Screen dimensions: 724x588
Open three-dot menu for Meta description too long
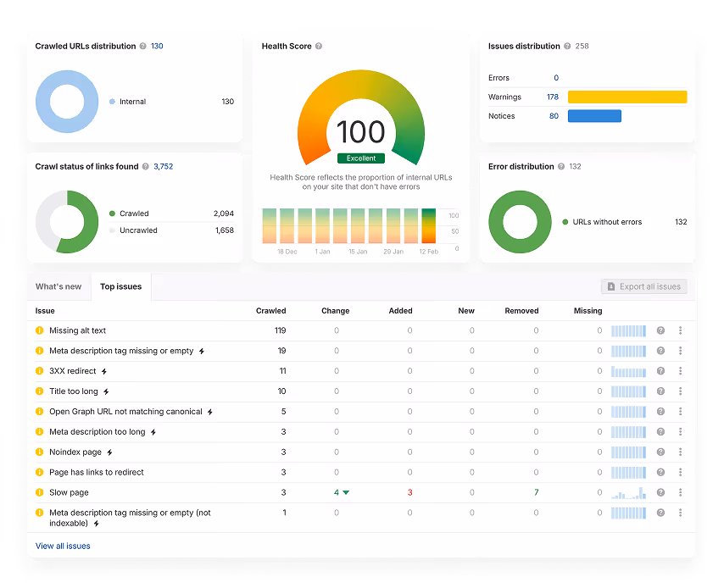[x=680, y=432]
